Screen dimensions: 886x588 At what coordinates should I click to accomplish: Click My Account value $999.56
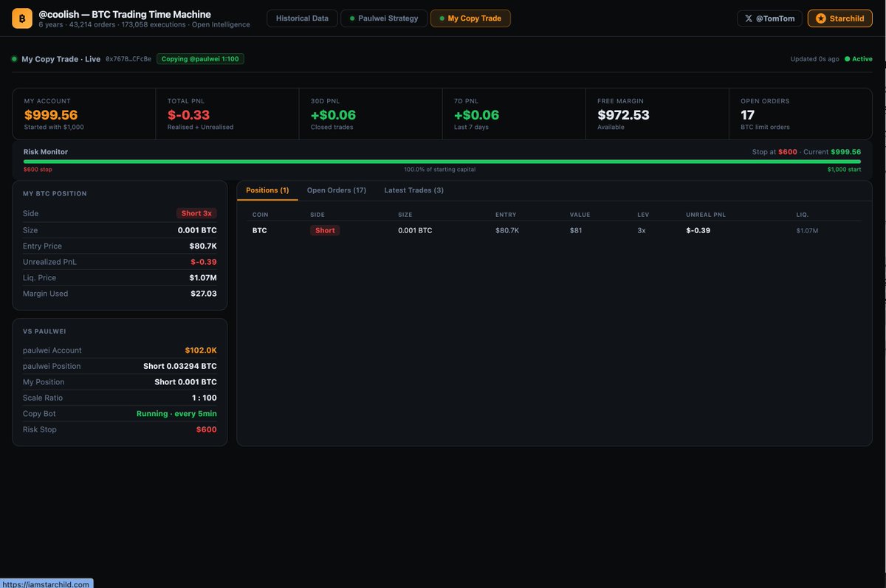point(51,115)
